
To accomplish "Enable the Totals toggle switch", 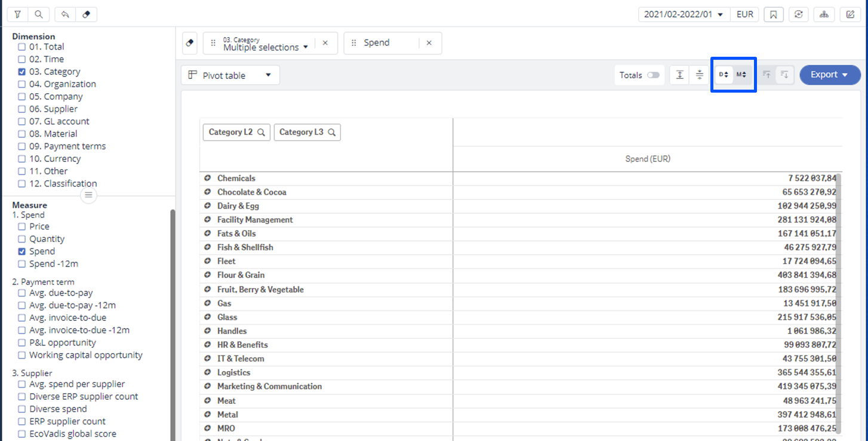I will pyautogui.click(x=653, y=75).
